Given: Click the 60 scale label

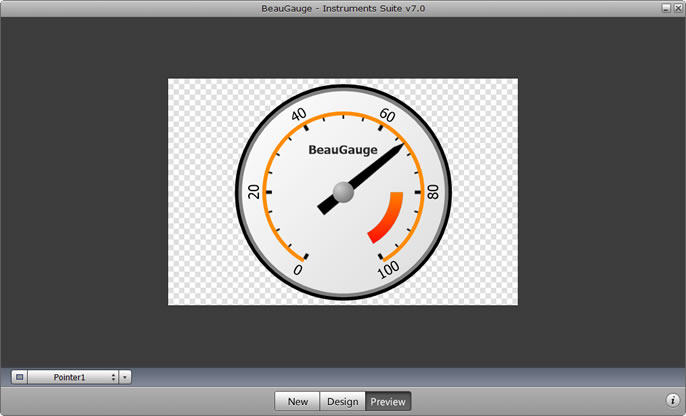Looking at the screenshot, I should pyautogui.click(x=387, y=115).
